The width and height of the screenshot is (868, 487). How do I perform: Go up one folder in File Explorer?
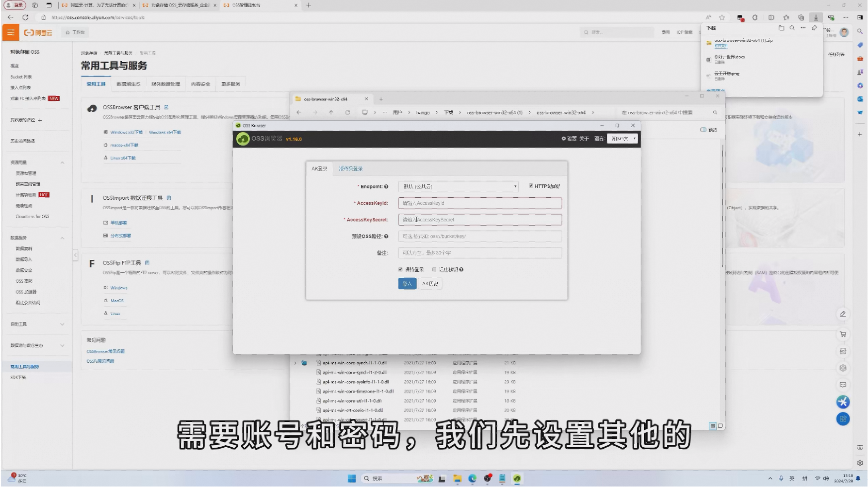pos(331,112)
